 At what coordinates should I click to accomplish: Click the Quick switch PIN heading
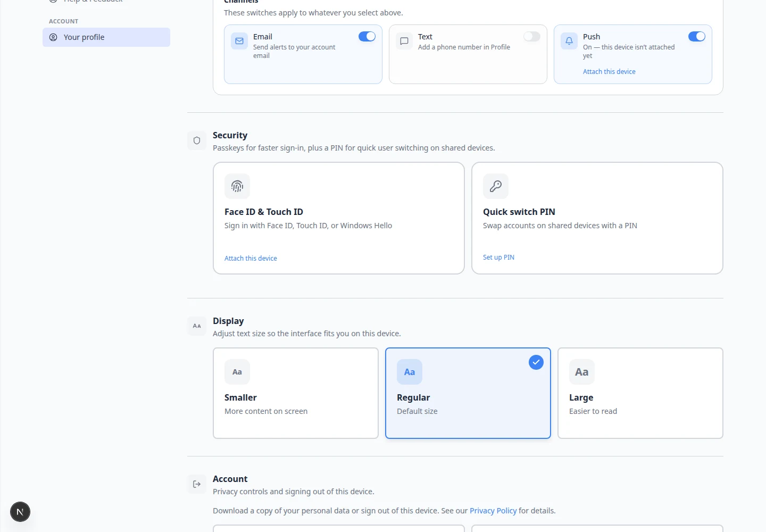click(519, 212)
